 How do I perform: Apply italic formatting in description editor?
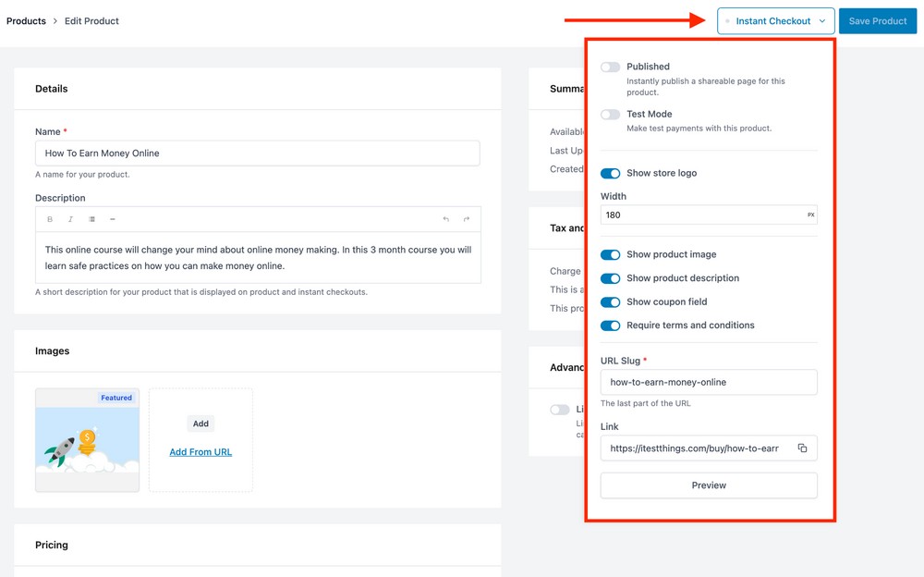click(70, 219)
